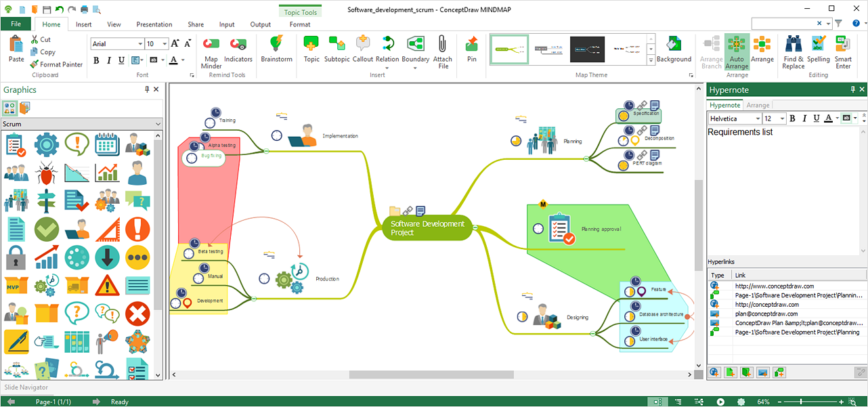
Task: Add a Callout to the topic
Action: pyautogui.click(x=363, y=50)
